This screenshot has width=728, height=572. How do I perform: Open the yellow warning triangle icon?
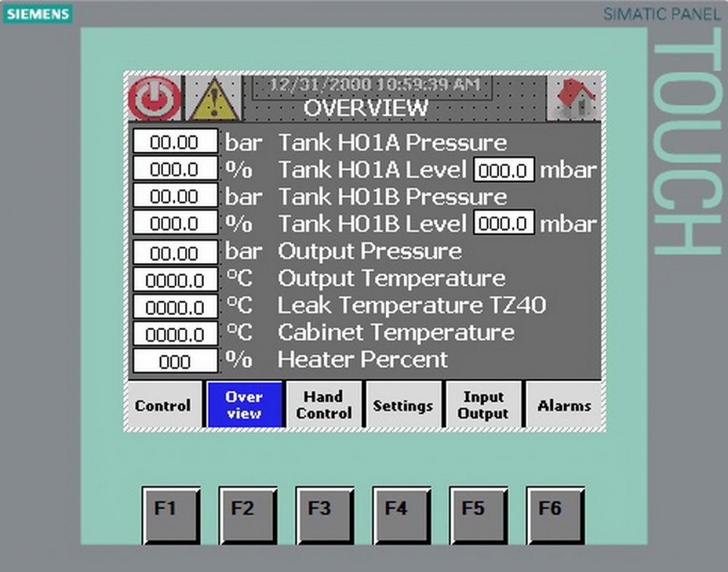pyautogui.click(x=213, y=99)
